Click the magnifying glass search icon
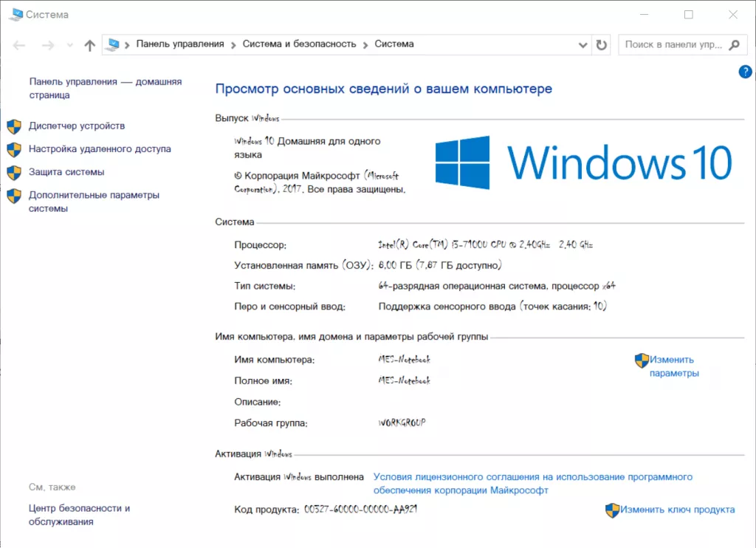This screenshot has width=756, height=548. 735,45
